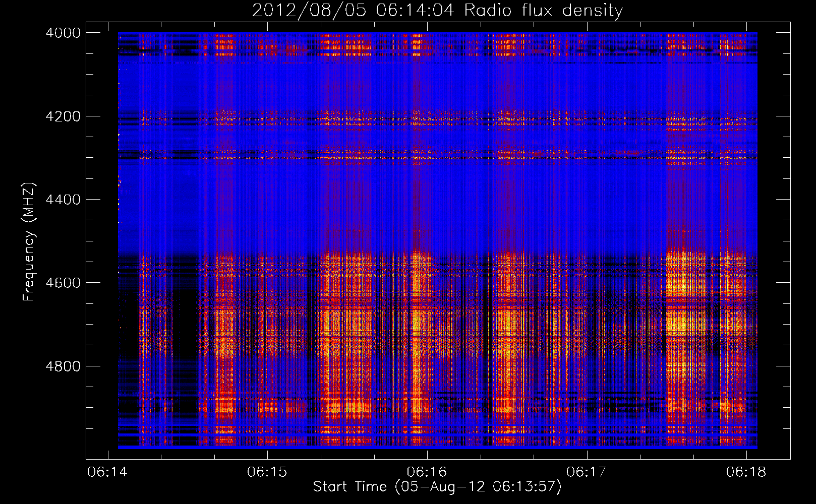
Task: Click the 06:18 time tick label
Action: 746,472
